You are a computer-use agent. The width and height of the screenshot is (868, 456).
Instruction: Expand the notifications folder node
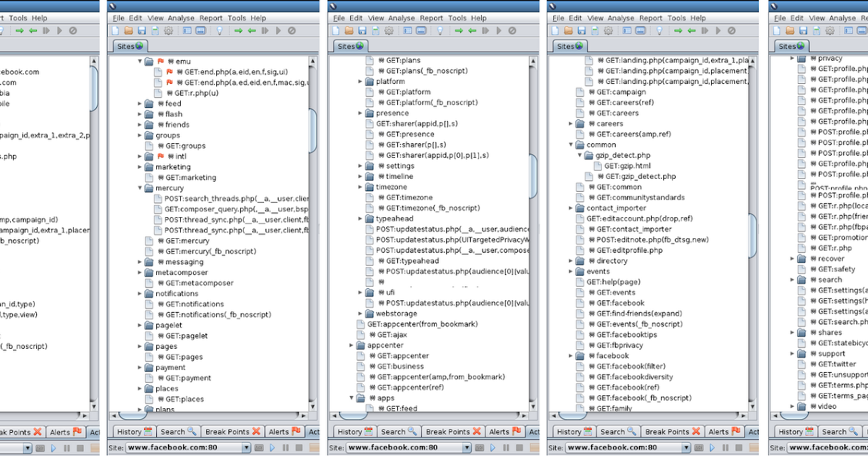(140, 294)
